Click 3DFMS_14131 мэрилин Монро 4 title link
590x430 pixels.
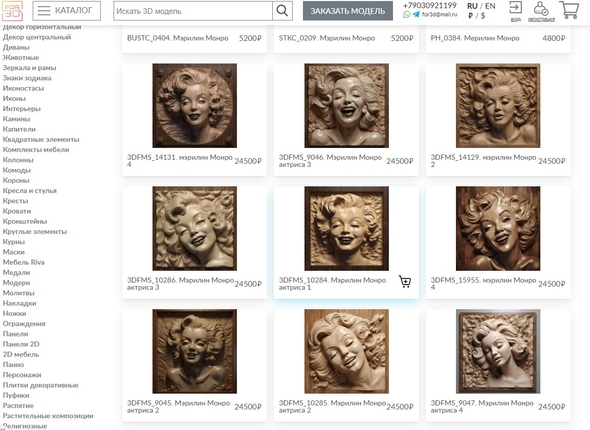click(x=180, y=161)
